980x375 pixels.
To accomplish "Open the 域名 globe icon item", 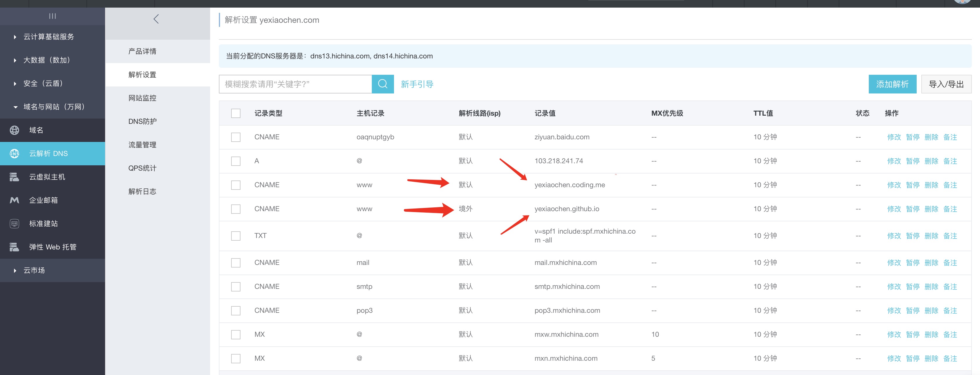I will [x=15, y=130].
